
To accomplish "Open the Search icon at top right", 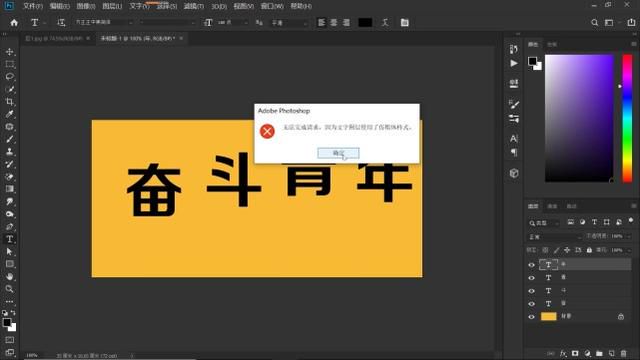I will point(595,23).
